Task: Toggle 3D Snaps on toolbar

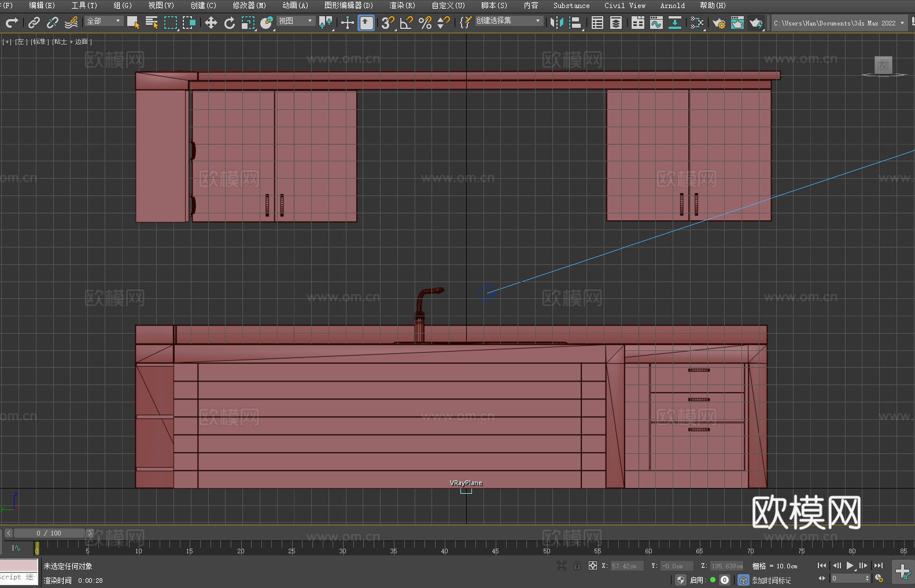Action: pyautogui.click(x=388, y=23)
